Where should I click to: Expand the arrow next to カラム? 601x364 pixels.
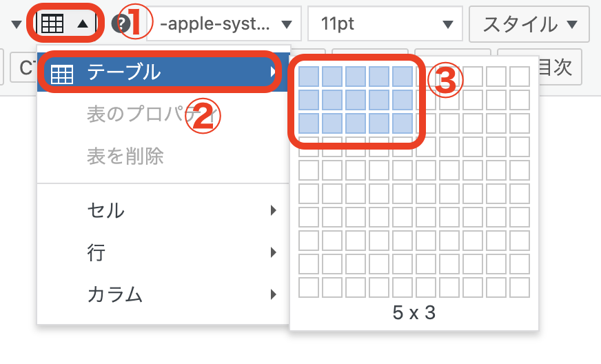tap(274, 295)
